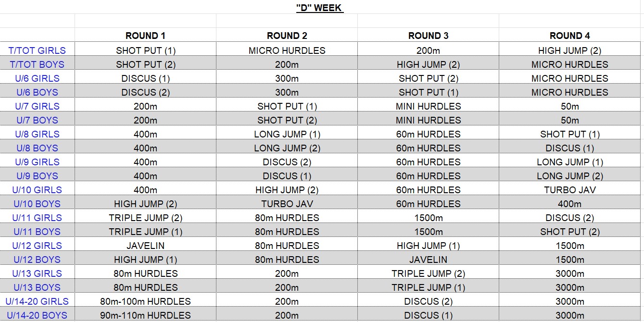Select the U/10 GIRLS row label

click(x=37, y=189)
